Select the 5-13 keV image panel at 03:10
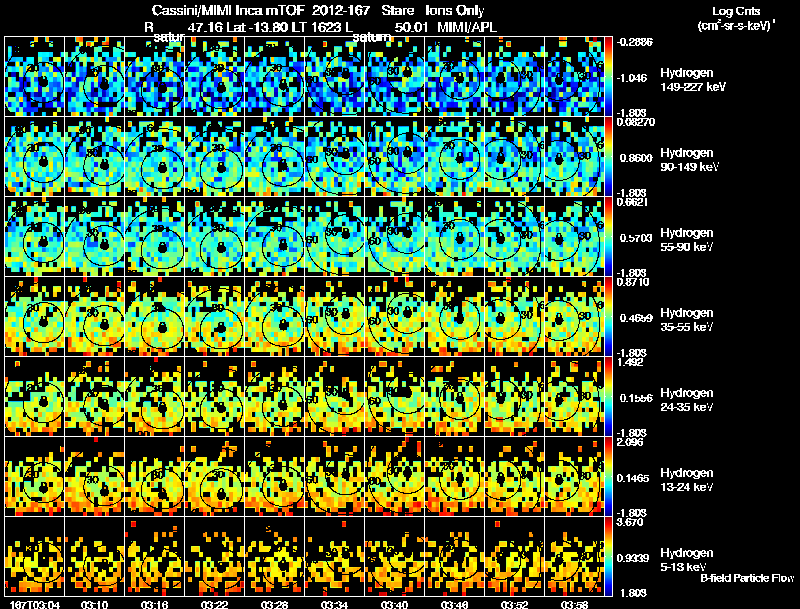This screenshot has width=800, height=609. click(95, 556)
